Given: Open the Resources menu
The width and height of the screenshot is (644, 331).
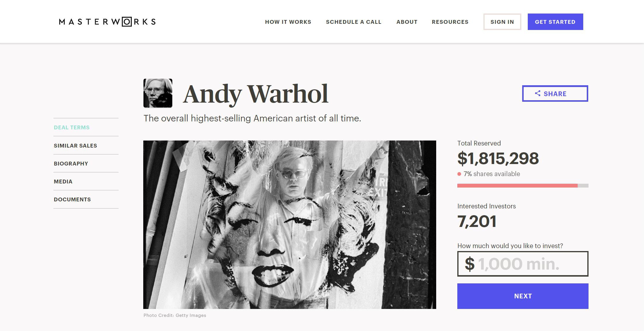Looking at the screenshot, I should coord(450,22).
